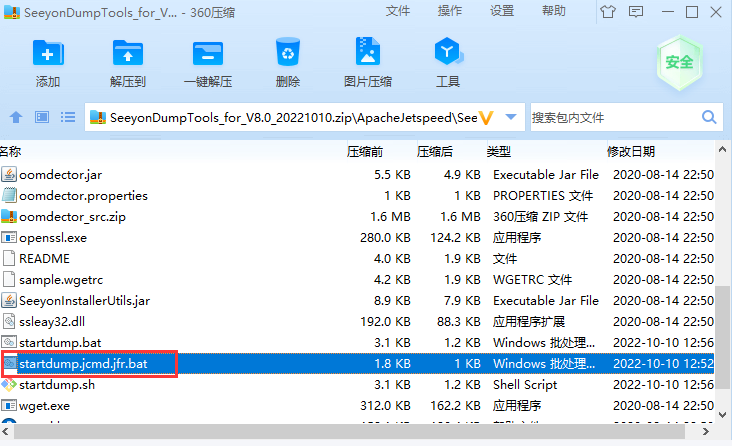732x446 pixels.
Task: Click the 280.0 KB size of openssl.exe
Action: [x=385, y=238]
